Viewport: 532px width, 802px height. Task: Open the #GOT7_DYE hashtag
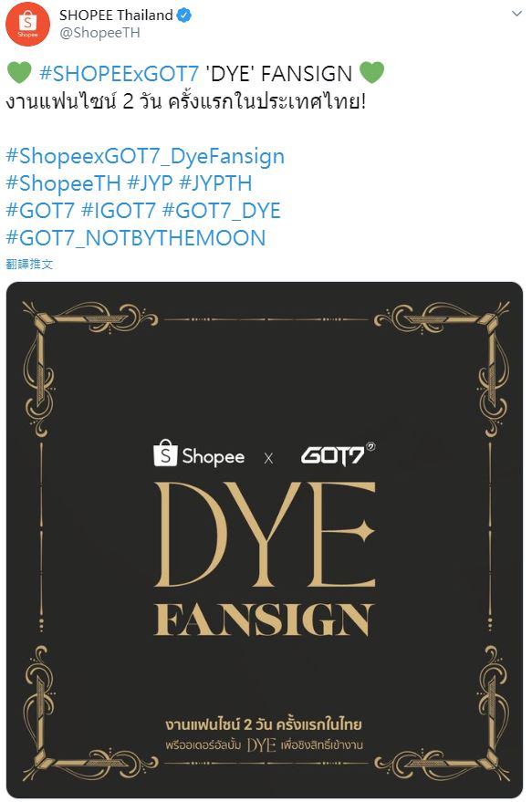coord(221,211)
